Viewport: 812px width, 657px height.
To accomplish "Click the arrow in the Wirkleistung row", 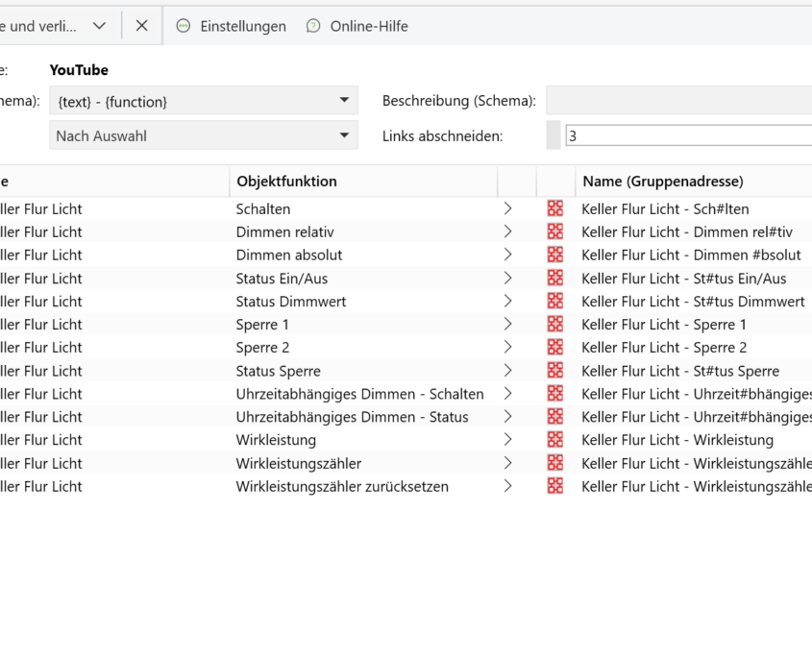I will 507,440.
